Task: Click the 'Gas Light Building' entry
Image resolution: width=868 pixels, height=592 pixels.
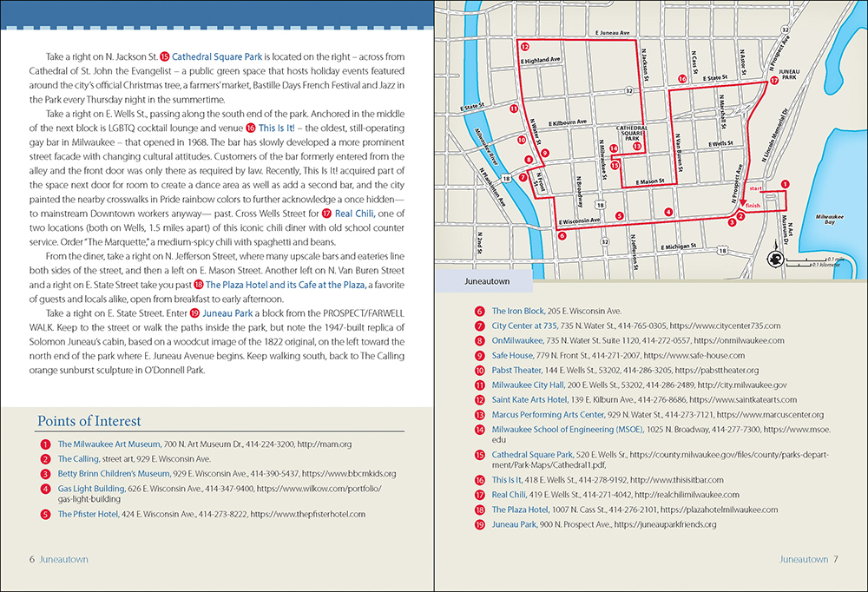Action: coord(91,489)
